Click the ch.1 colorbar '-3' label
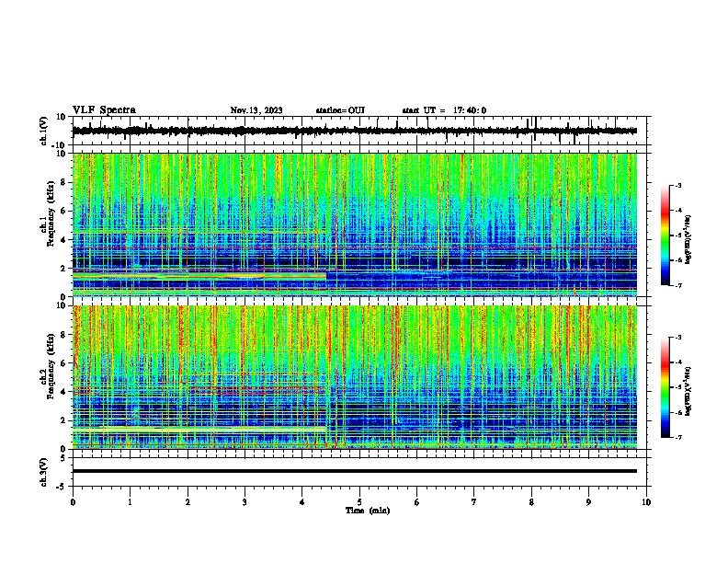 pos(677,185)
